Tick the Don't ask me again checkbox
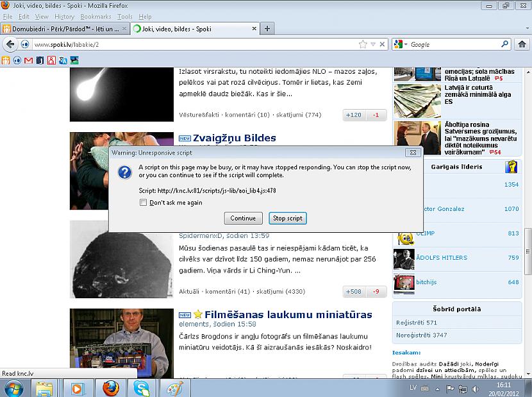 click(143, 203)
